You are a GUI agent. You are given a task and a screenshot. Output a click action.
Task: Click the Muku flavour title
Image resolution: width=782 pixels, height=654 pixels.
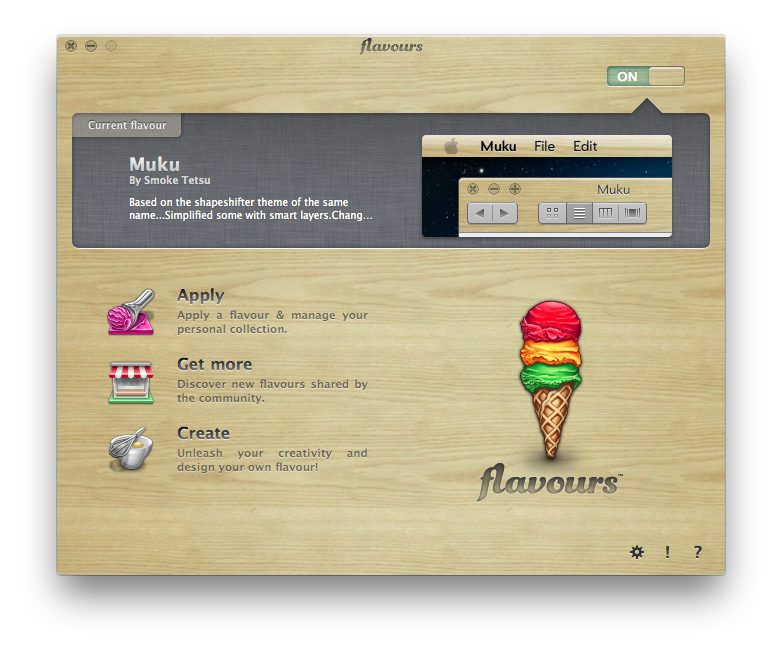(x=154, y=164)
